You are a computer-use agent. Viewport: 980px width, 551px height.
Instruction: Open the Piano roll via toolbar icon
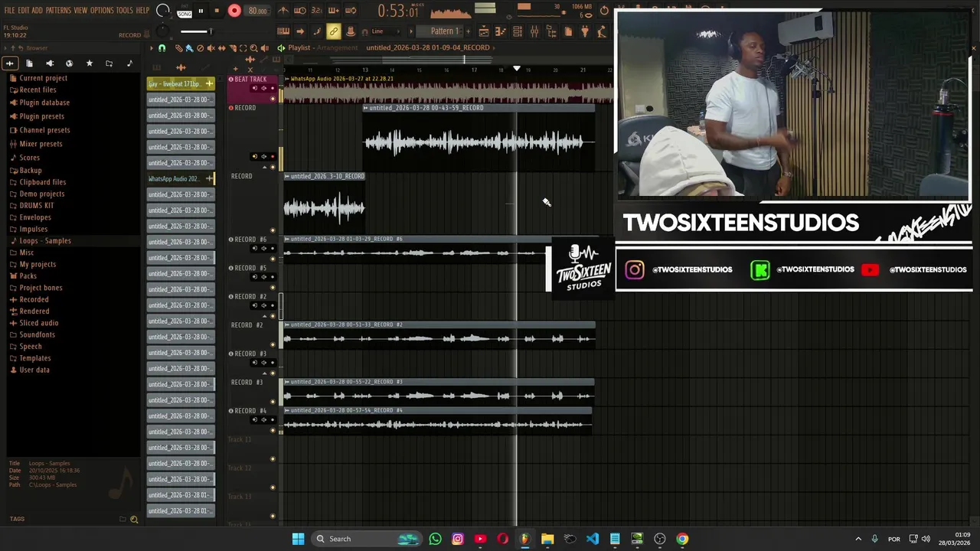tap(501, 31)
